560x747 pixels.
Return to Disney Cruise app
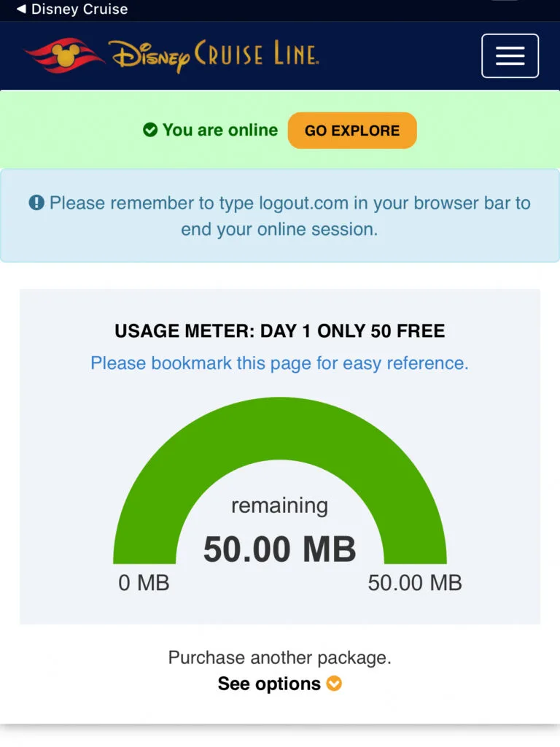[72, 9]
